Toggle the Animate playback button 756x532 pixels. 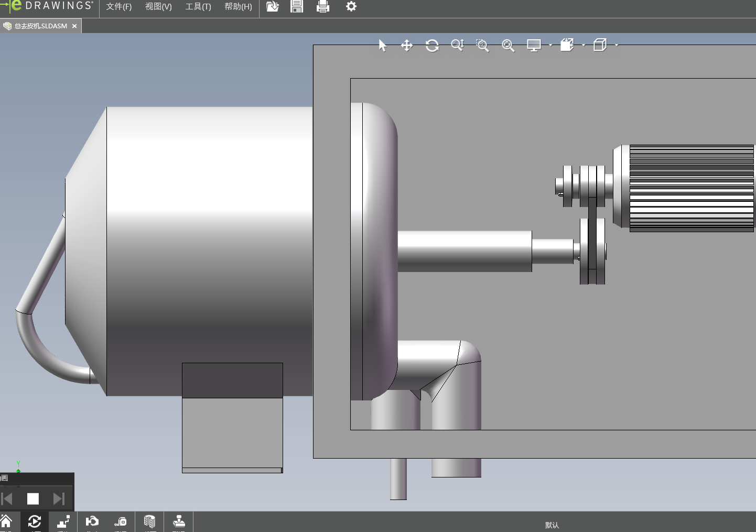[x=35, y=522]
